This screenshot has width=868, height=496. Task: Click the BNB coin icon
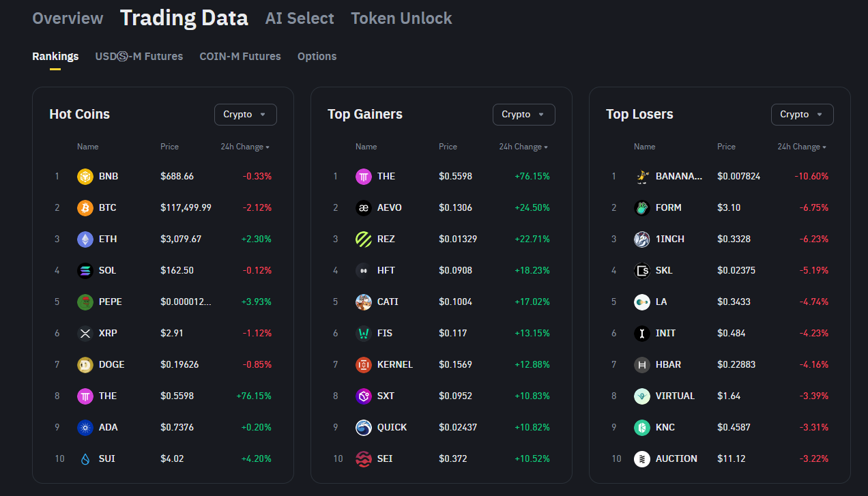(85, 176)
